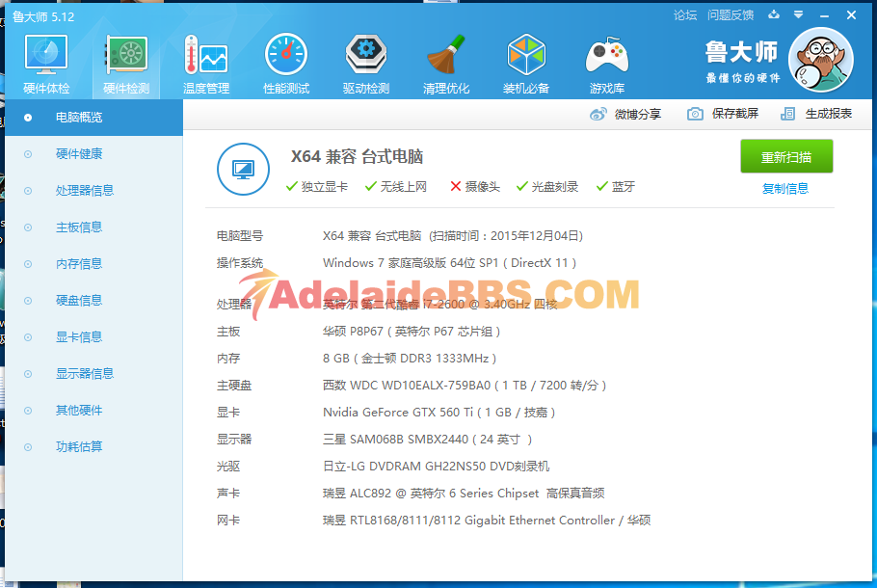Click the 鲁大师 mascot avatar
This screenshot has width=877, height=588.
click(820, 60)
